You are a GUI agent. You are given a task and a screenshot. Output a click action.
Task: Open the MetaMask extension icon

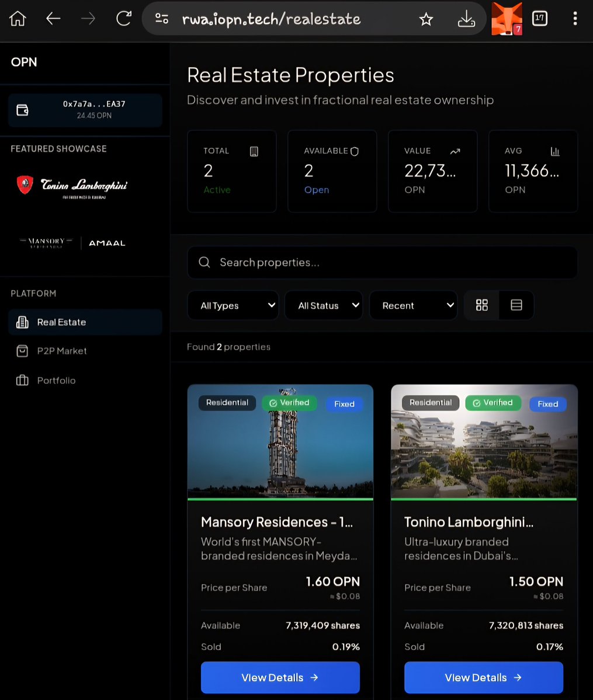(506, 19)
